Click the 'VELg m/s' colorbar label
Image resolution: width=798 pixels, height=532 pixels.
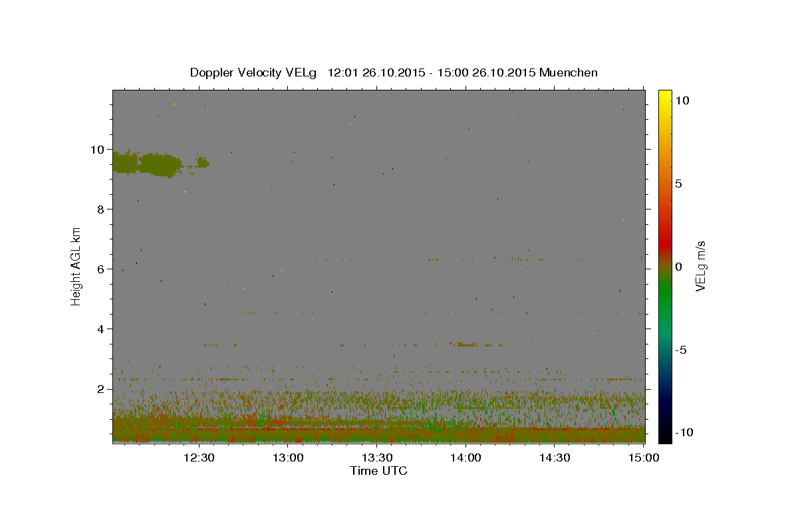(700, 266)
